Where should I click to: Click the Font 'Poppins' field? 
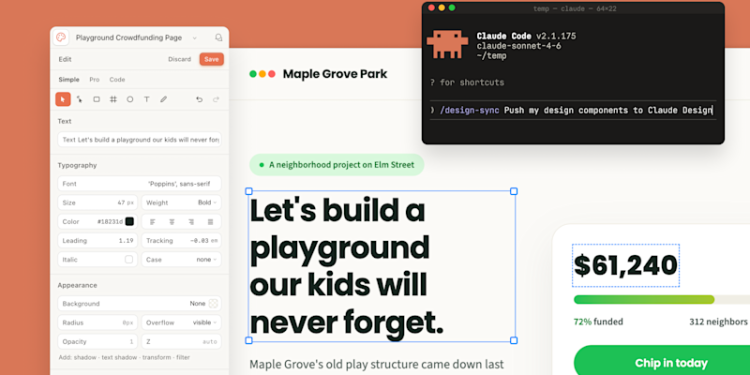click(139, 184)
